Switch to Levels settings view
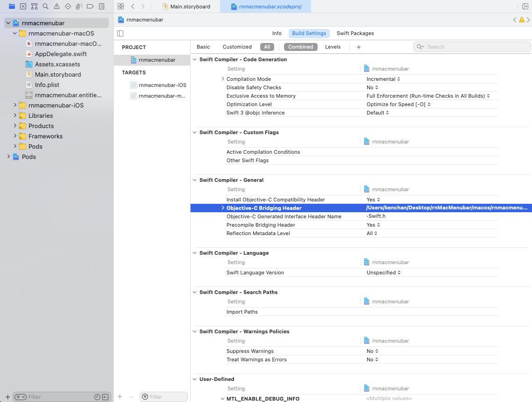532x402 pixels. click(333, 47)
